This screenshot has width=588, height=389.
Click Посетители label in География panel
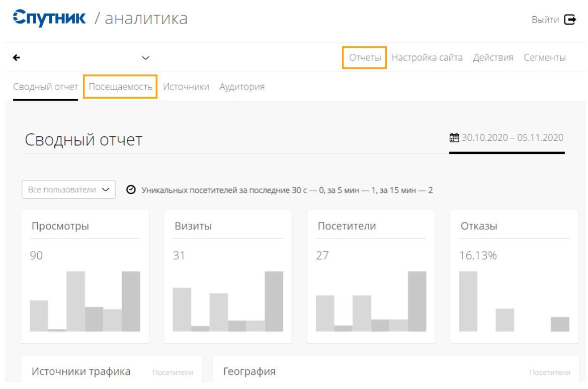pyautogui.click(x=550, y=373)
